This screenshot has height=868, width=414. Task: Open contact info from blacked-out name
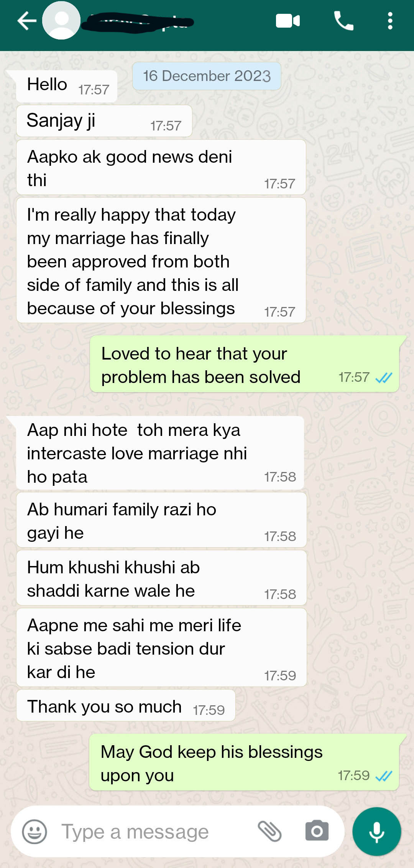(x=139, y=22)
